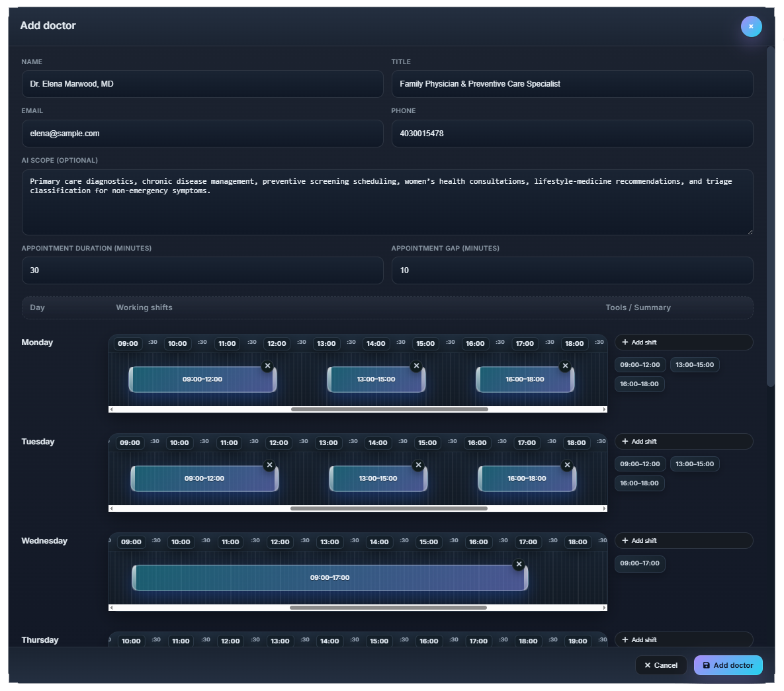This screenshot has height=691, width=784.
Task: Remove Monday's 16:00–18:00 shift
Action: [565, 365]
